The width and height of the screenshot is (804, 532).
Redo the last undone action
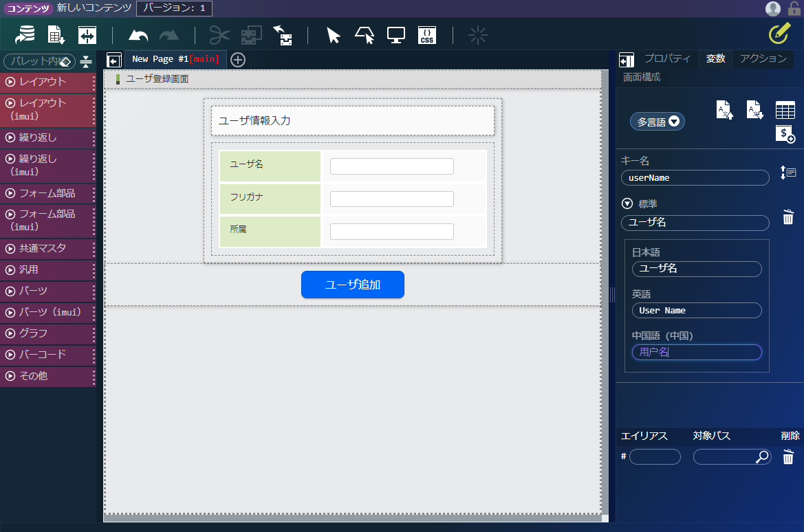(169, 35)
